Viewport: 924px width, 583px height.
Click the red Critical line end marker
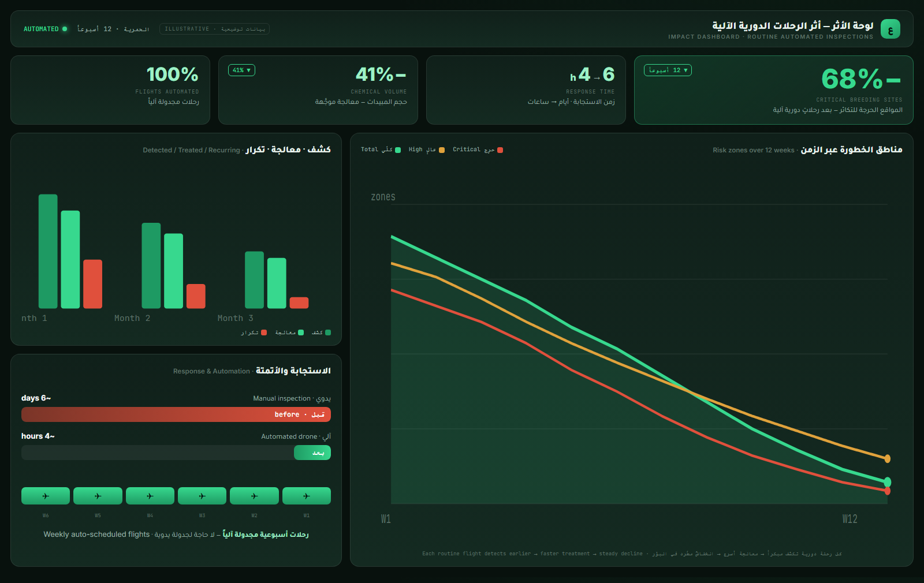click(x=888, y=491)
